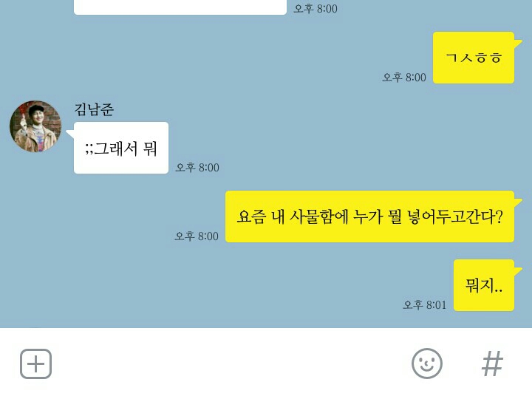Tap the hat in 김남준's avatar photo
Screen dimensions: 532x399
[x=35, y=109]
